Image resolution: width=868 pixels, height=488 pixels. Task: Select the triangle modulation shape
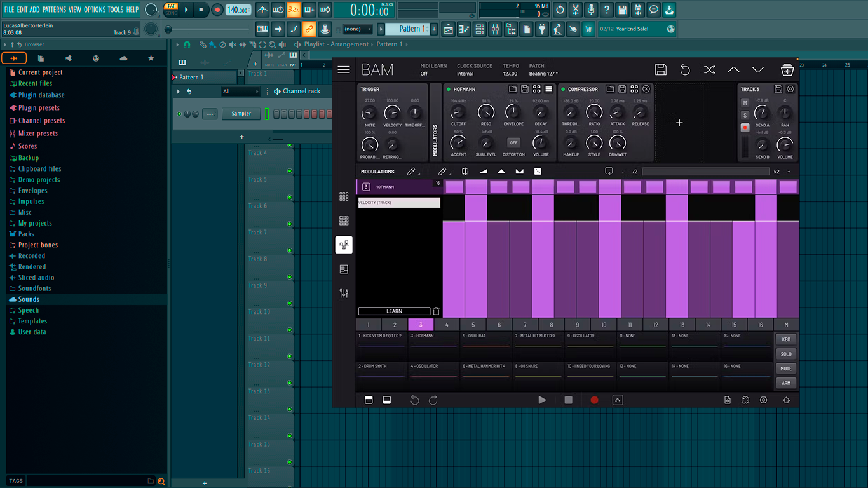pyautogui.click(x=501, y=172)
